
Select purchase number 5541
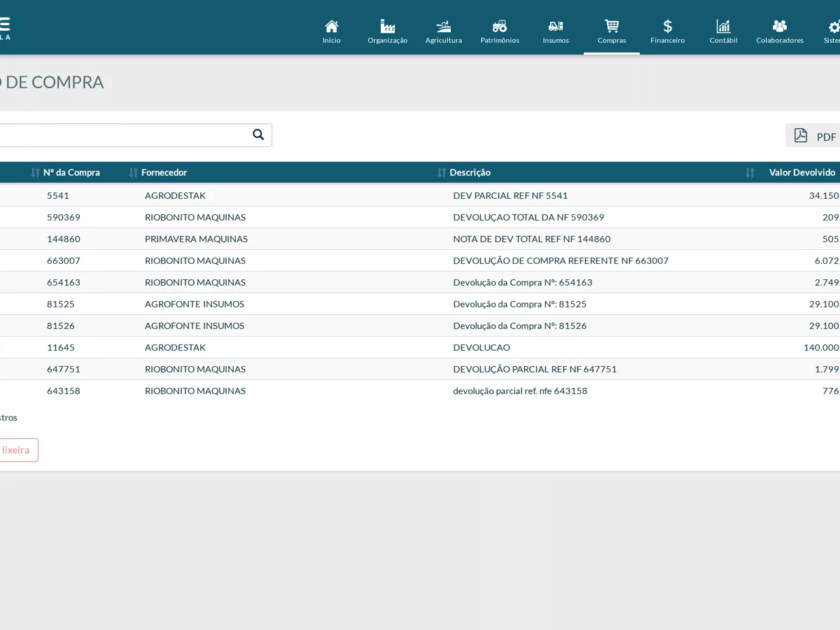58,195
